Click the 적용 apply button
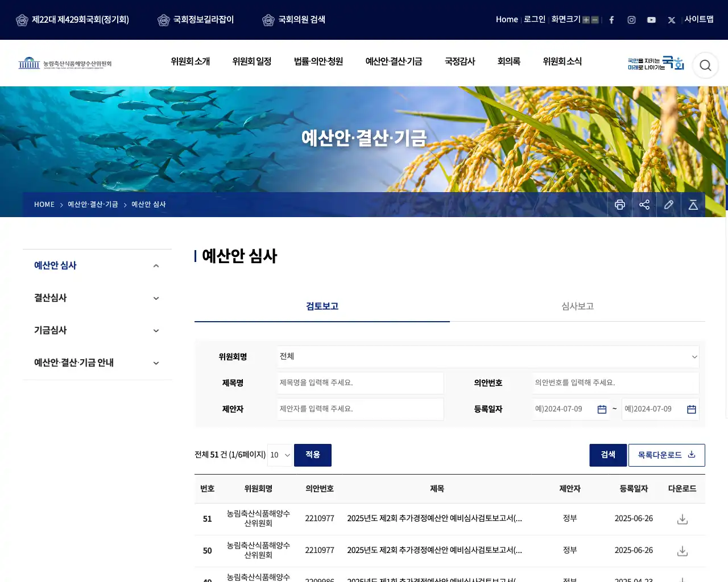 [x=313, y=455]
